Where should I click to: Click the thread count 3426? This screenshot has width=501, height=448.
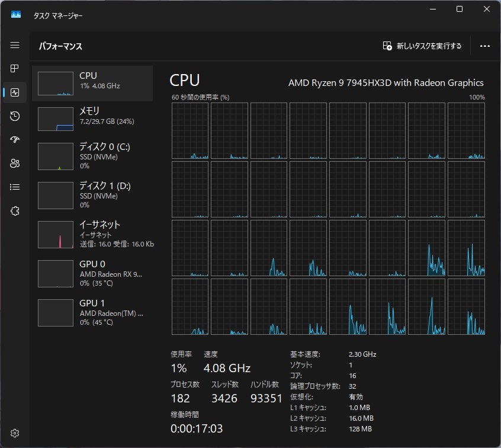(x=224, y=398)
